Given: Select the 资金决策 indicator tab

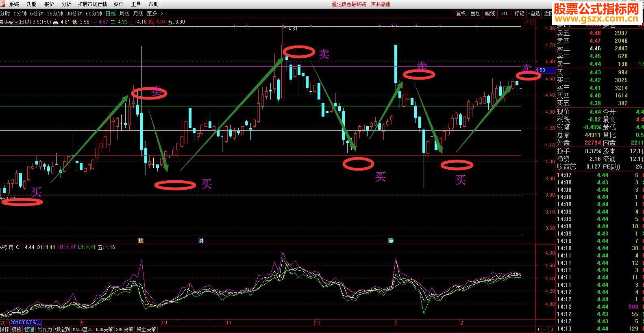Looking at the screenshot, I should pyautogui.click(x=146, y=329).
